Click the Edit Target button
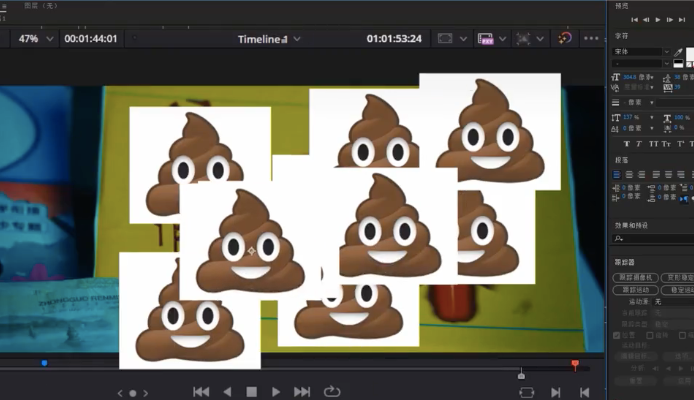Screen dimensions: 694x400 (637, 356)
